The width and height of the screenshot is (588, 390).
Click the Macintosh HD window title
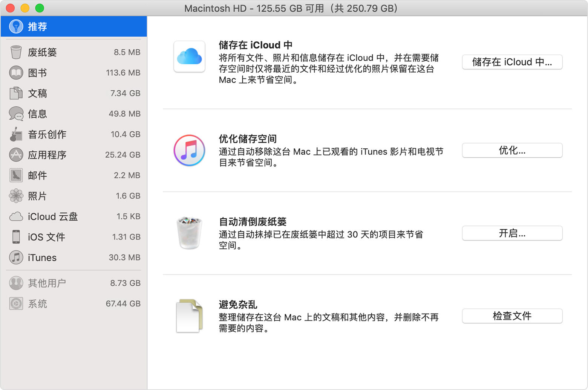(291, 8)
